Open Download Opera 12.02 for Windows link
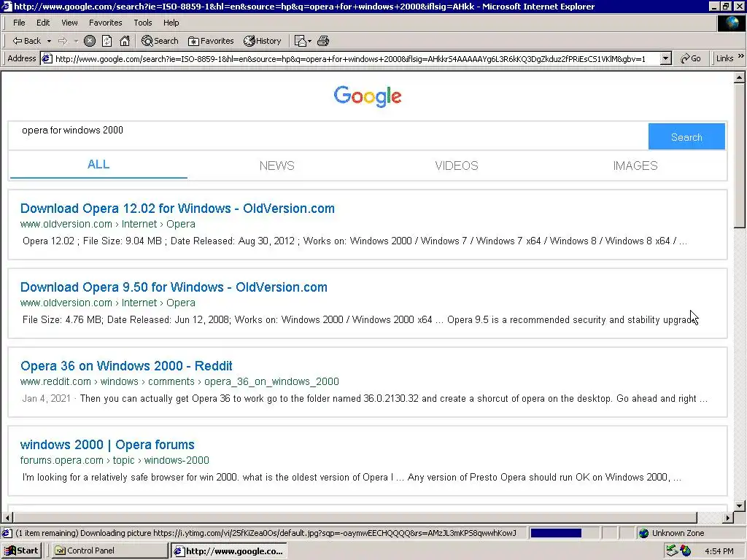This screenshot has width=747, height=560. [177, 209]
